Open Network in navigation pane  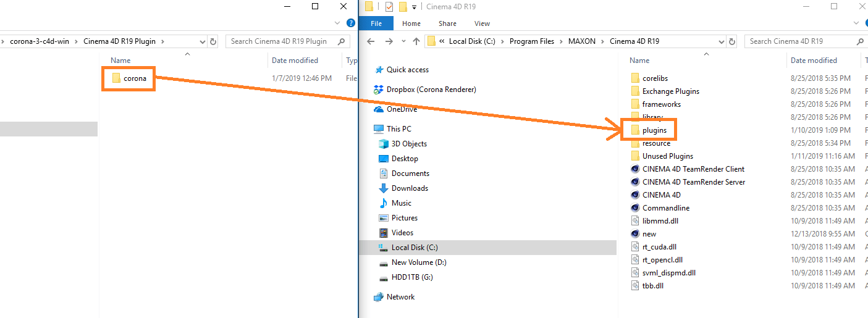point(400,297)
